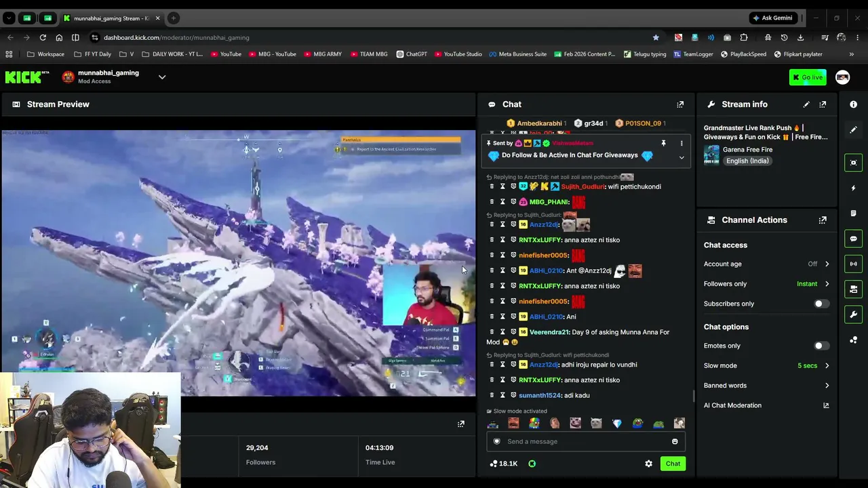The image size is (868, 488).
Task: Pop out the Chat panel
Action: [x=680, y=104]
